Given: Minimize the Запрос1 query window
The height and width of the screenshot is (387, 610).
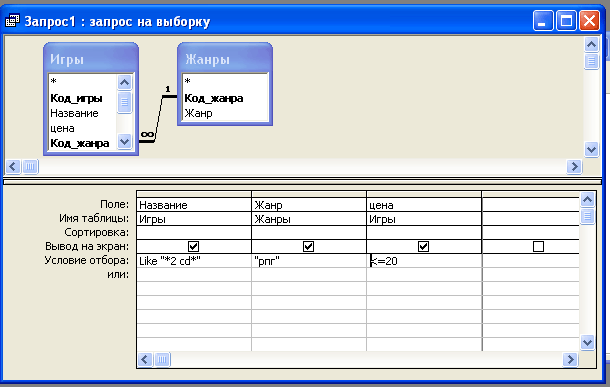Looking at the screenshot, I should point(543,20).
